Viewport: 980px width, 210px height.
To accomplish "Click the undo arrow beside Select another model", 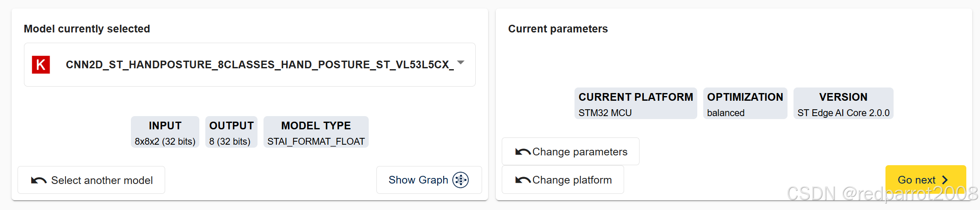I will [x=39, y=181].
